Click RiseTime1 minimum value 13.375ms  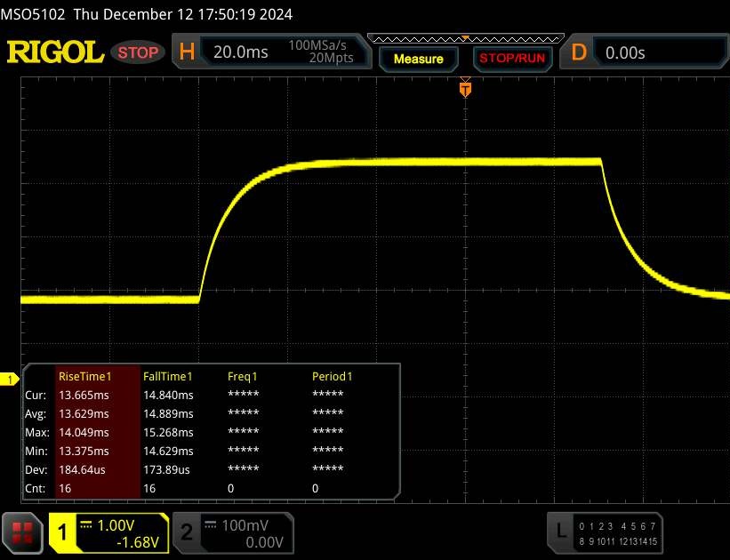click(84, 451)
